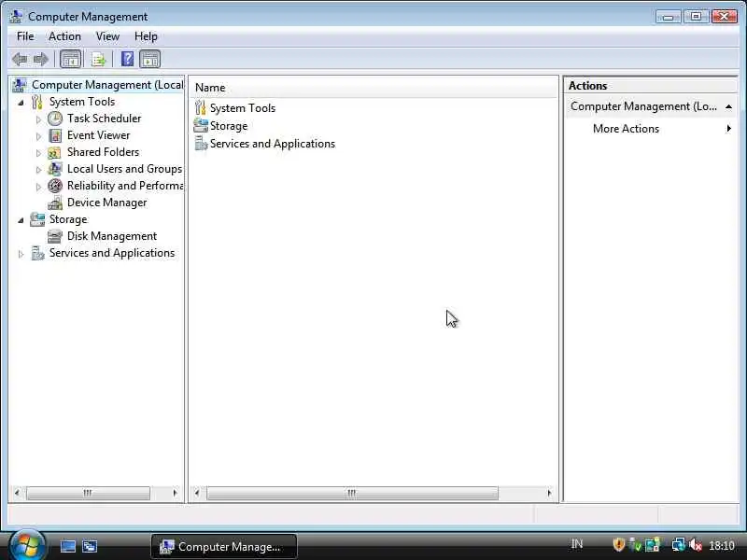This screenshot has width=747, height=560.
Task: Click the muted volume tray icon
Action: (x=696, y=545)
